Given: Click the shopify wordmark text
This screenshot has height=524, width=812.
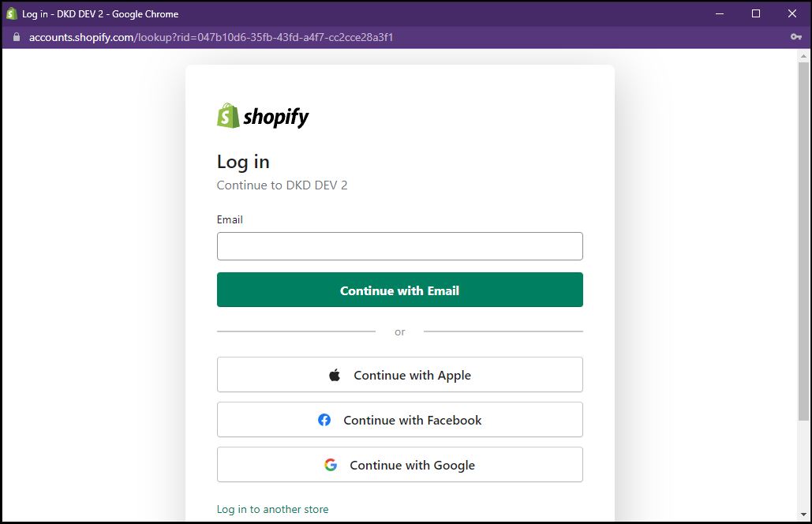Looking at the screenshot, I should click(276, 117).
